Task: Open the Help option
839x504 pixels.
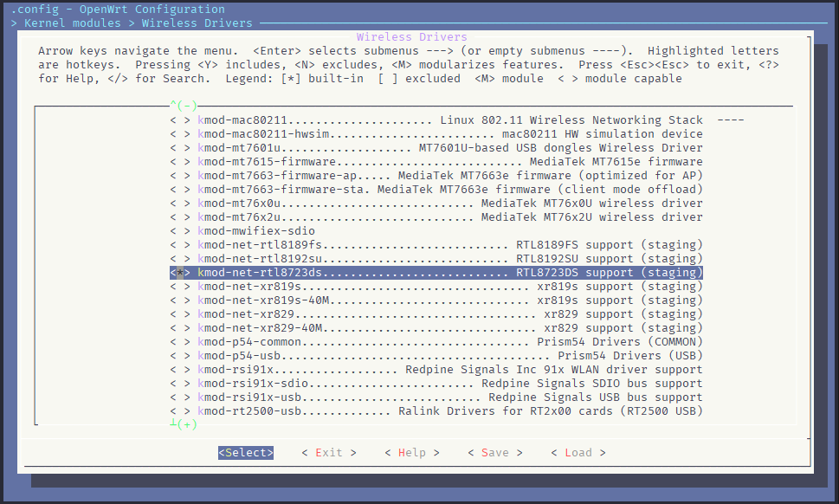Action: pyautogui.click(x=412, y=453)
